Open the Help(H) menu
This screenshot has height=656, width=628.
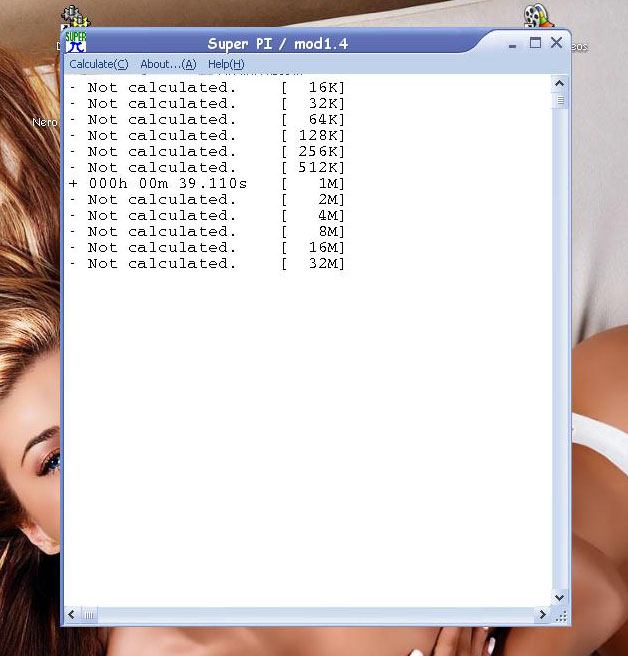point(226,64)
